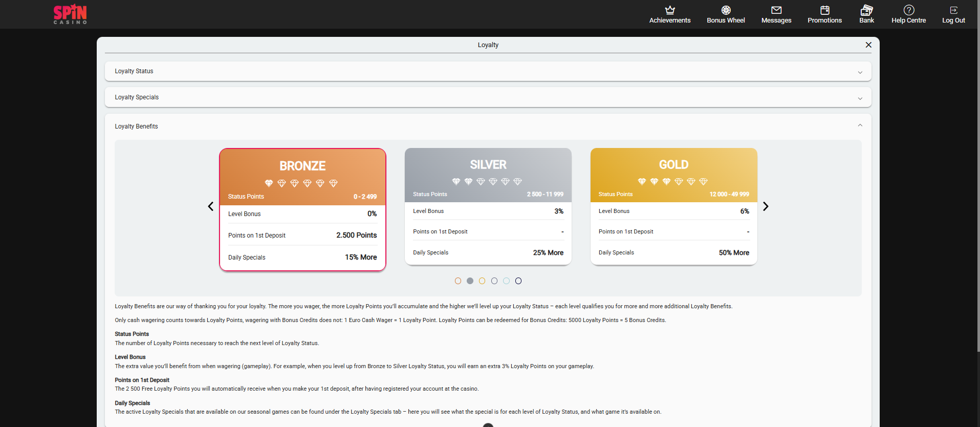Go to next loyalty tier card

[766, 206]
